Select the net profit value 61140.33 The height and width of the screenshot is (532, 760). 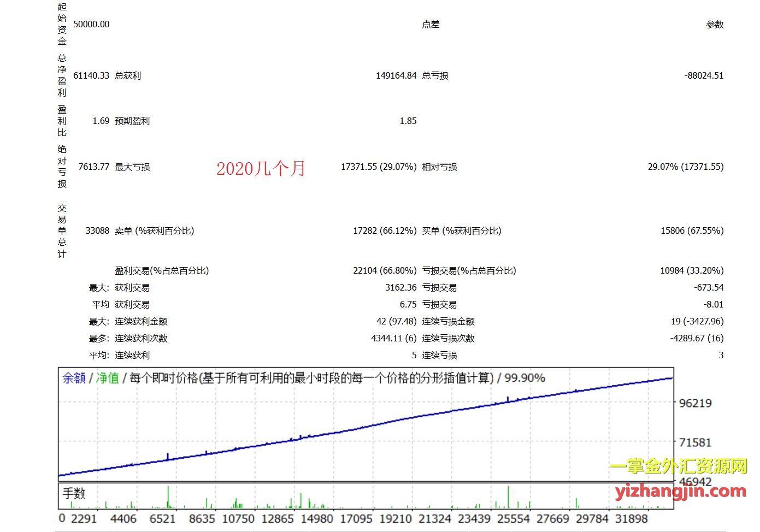[x=91, y=75]
